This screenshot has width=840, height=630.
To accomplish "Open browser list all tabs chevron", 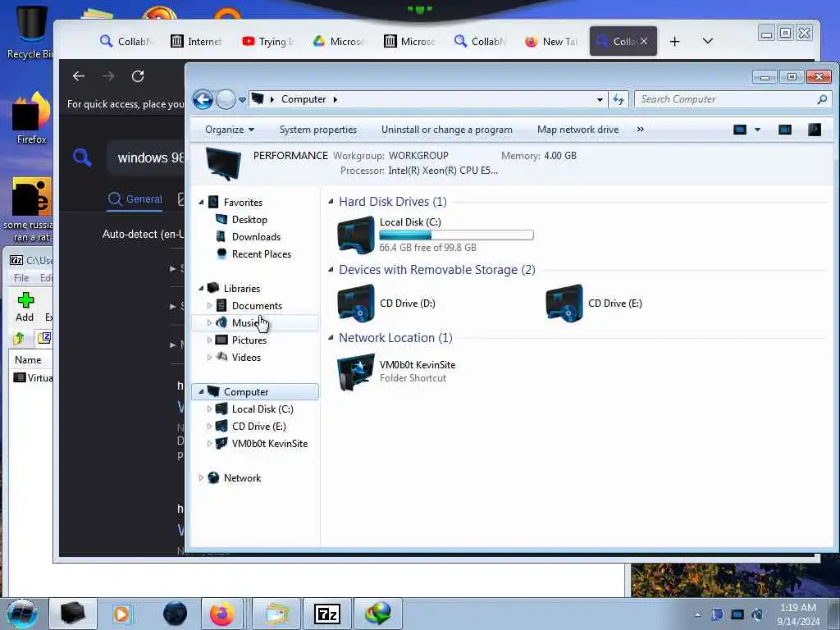I will pyautogui.click(x=708, y=41).
